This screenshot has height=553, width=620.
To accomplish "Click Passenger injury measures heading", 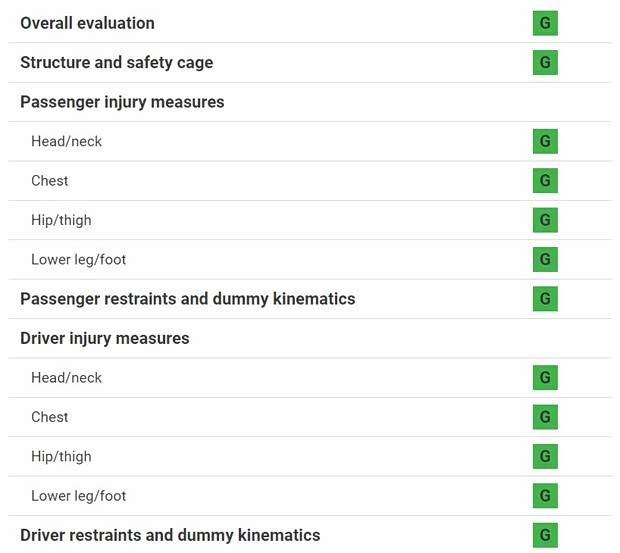I will click(x=122, y=102).
